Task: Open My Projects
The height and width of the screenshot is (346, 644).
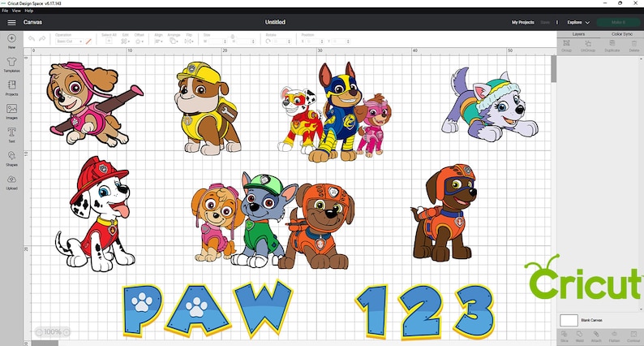Action: [523, 22]
